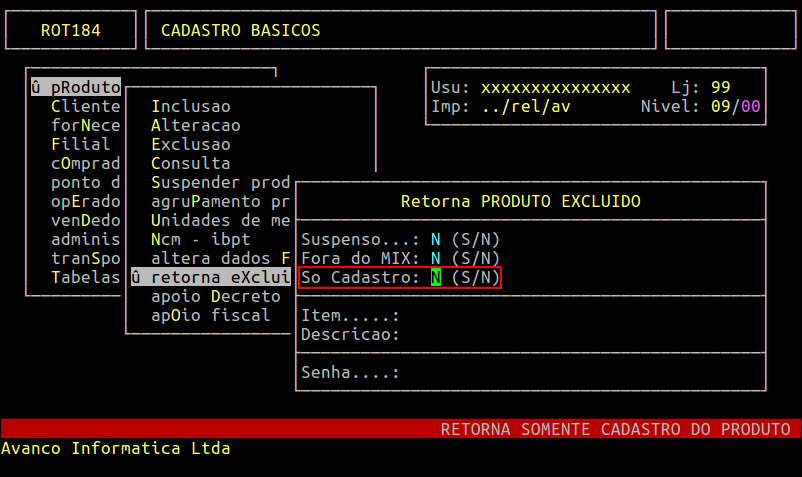This screenshot has height=477, width=802.
Task: Click the Imp printer path ../rel/av
Action: click(x=526, y=106)
